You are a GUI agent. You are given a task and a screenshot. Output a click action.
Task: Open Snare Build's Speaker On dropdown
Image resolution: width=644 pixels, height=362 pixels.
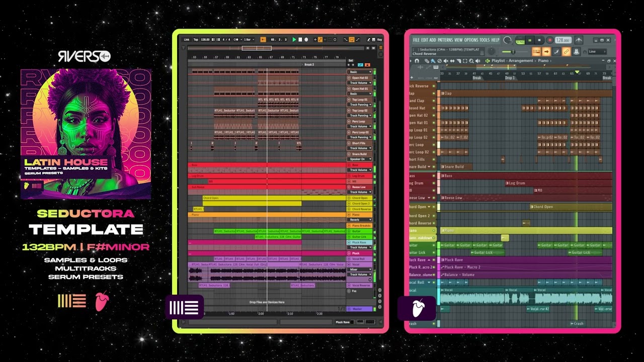[361, 159]
